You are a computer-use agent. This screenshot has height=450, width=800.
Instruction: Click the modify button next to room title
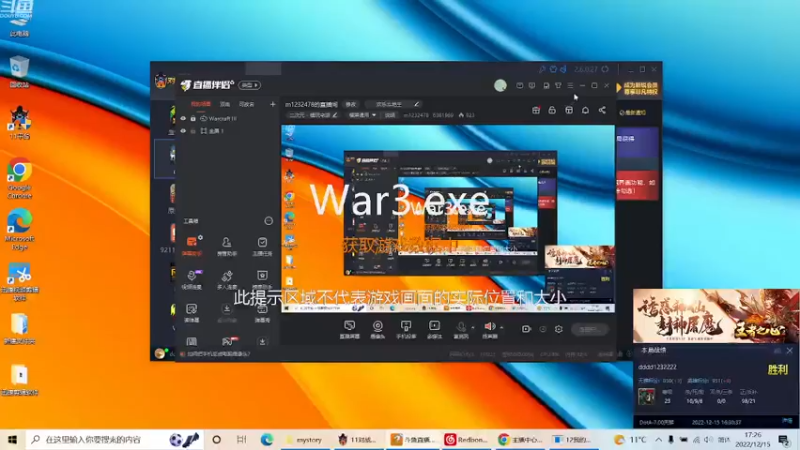click(351, 104)
